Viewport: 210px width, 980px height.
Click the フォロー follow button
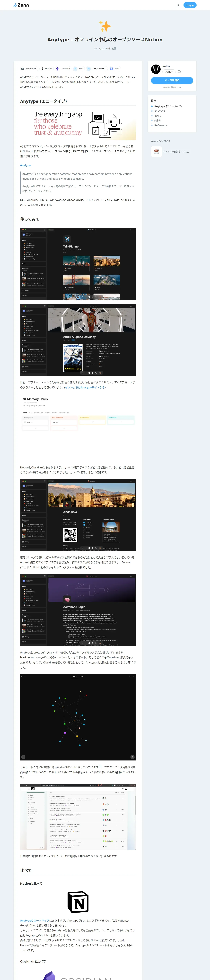click(169, 72)
